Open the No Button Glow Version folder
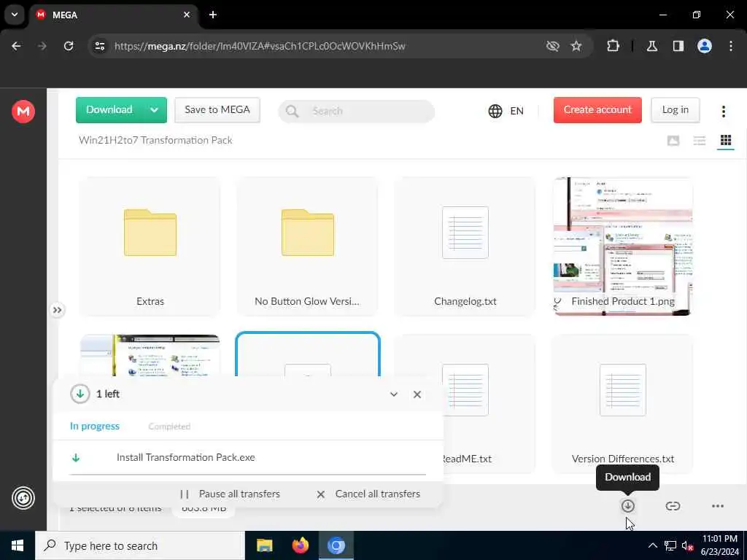The image size is (747, 560). [308, 246]
